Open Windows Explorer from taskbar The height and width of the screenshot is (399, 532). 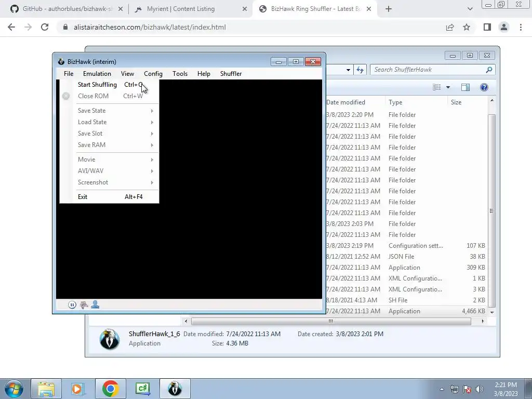click(46, 389)
